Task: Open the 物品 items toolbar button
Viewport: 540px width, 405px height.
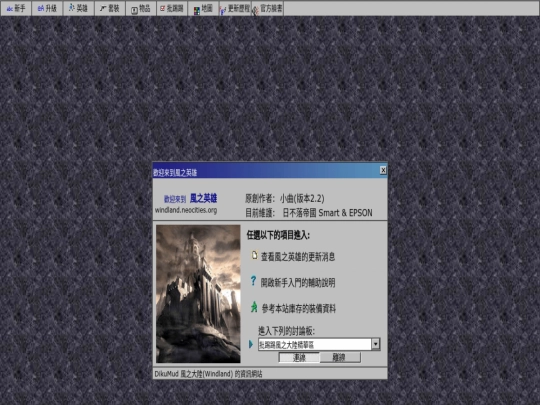Action: pyautogui.click(x=141, y=9)
